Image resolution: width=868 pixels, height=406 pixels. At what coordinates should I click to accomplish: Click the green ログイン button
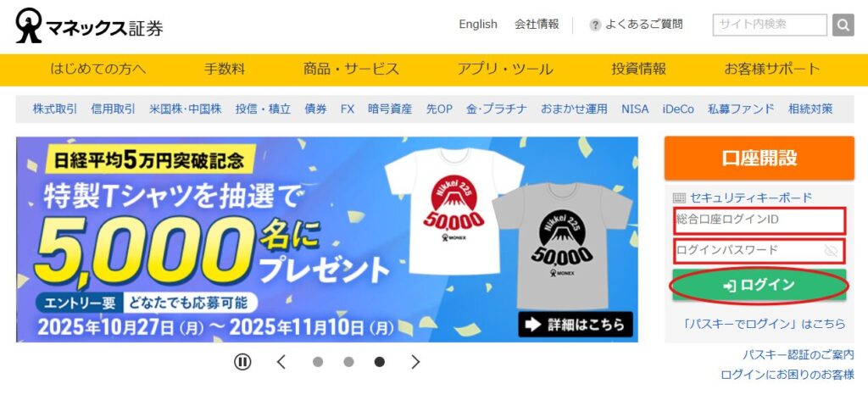[759, 286]
